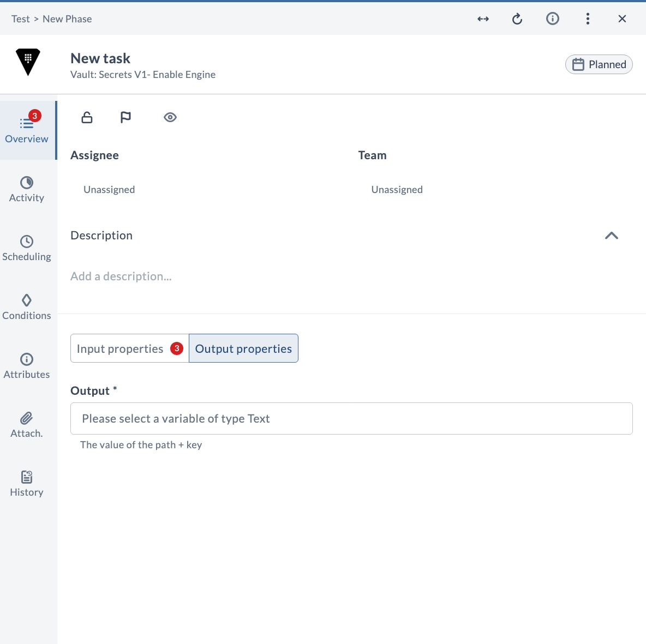Switch to Input properties tab
The image size is (646, 644).
pyautogui.click(x=130, y=348)
